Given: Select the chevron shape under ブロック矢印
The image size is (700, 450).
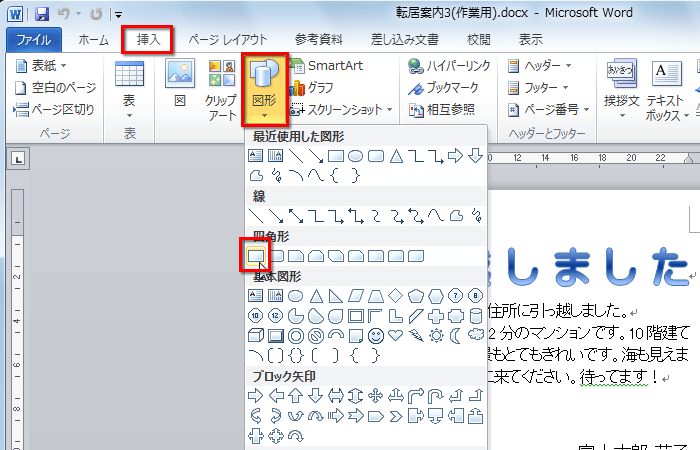Looking at the screenshot, I should (396, 417).
